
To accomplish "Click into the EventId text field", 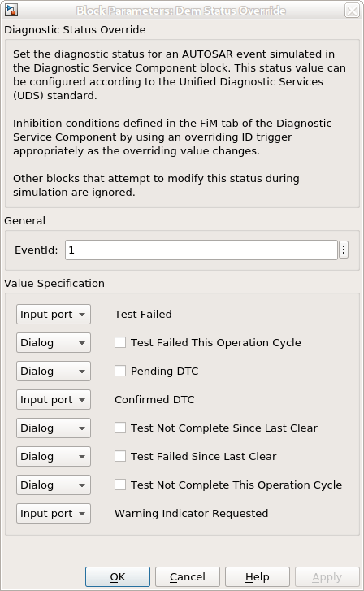I will coord(201,250).
